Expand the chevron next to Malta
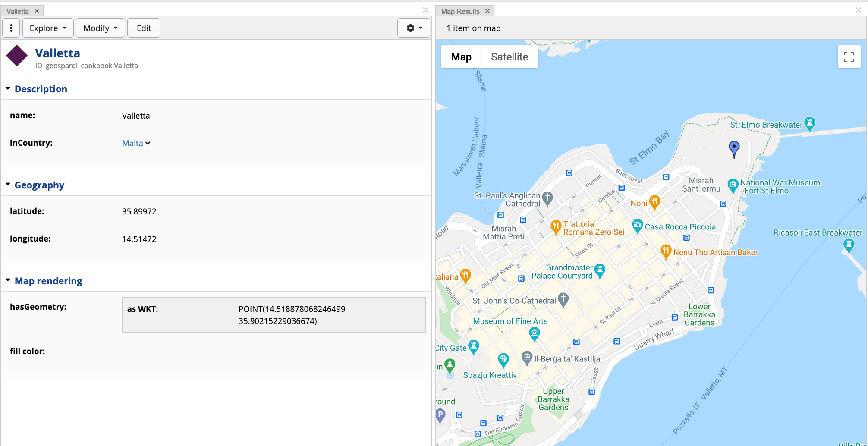Screen dimensions: 868x446 148,143
